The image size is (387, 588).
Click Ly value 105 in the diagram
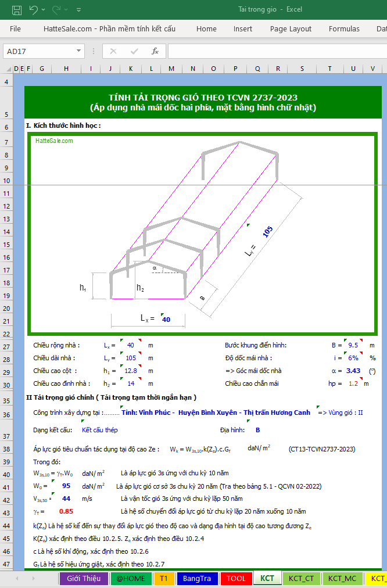[267, 232]
